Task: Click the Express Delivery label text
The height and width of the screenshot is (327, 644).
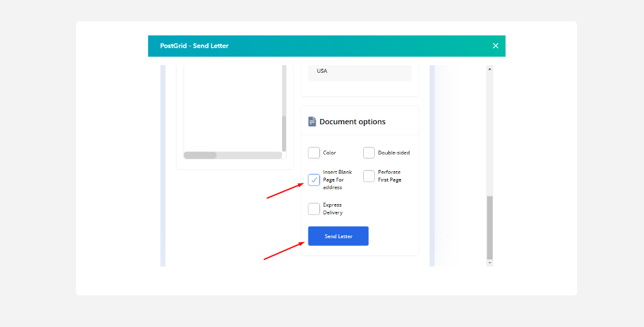Action: tap(333, 209)
